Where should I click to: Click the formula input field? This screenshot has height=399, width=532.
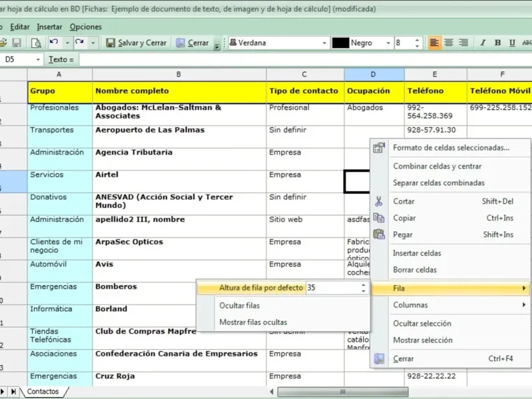305,59
